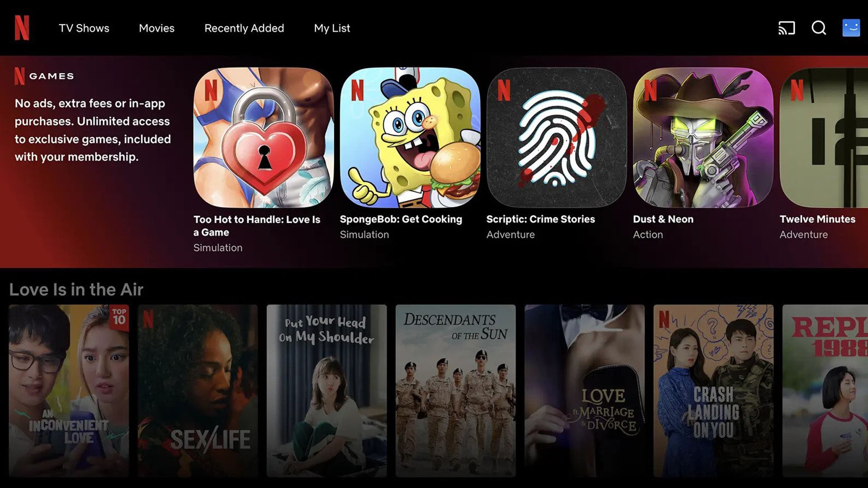Screen dimensions: 868x488
Task: Select the Movies tab
Action: 156,28
